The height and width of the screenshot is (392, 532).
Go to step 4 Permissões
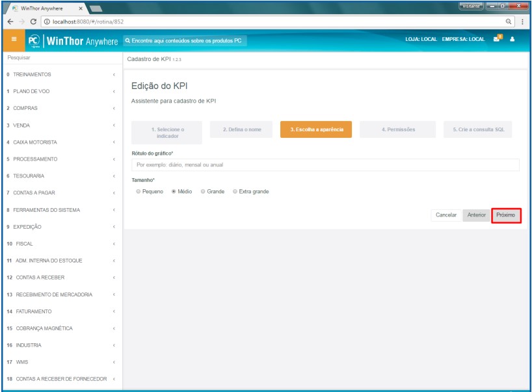[397, 129]
